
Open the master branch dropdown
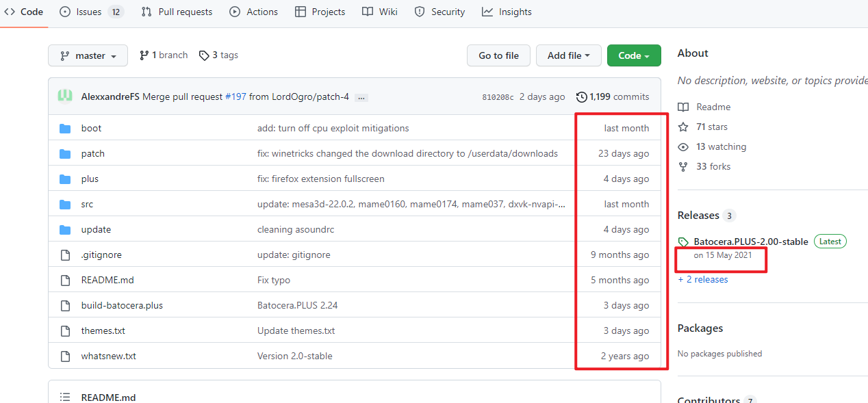click(x=88, y=55)
